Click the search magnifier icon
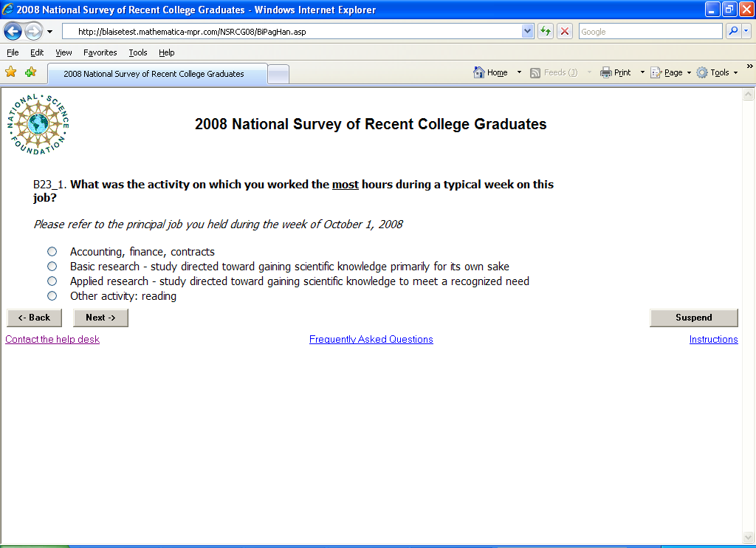The width and height of the screenshot is (756, 548). (x=733, y=31)
